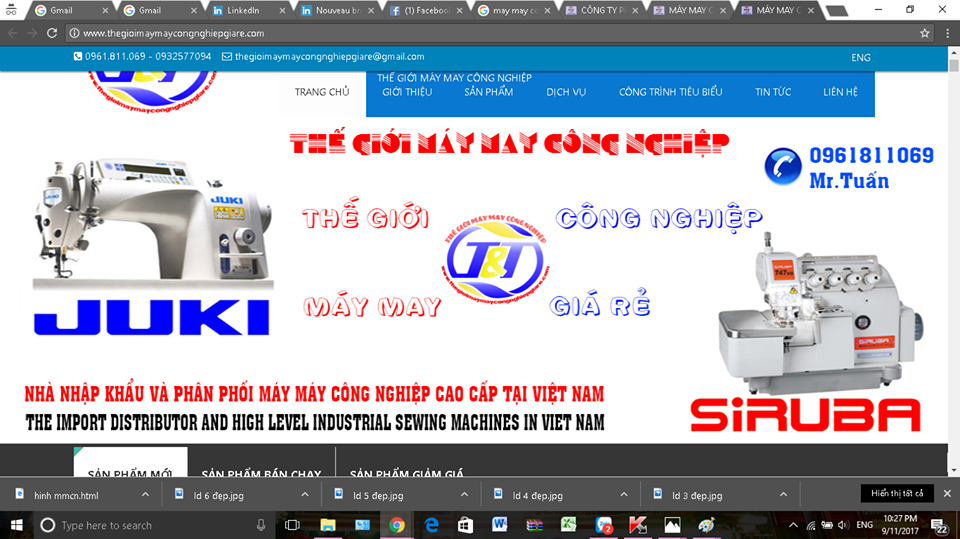960x539 pixels.
Task: Open downloaded file ld 4 đẹp.jpg
Action: click(x=538, y=496)
